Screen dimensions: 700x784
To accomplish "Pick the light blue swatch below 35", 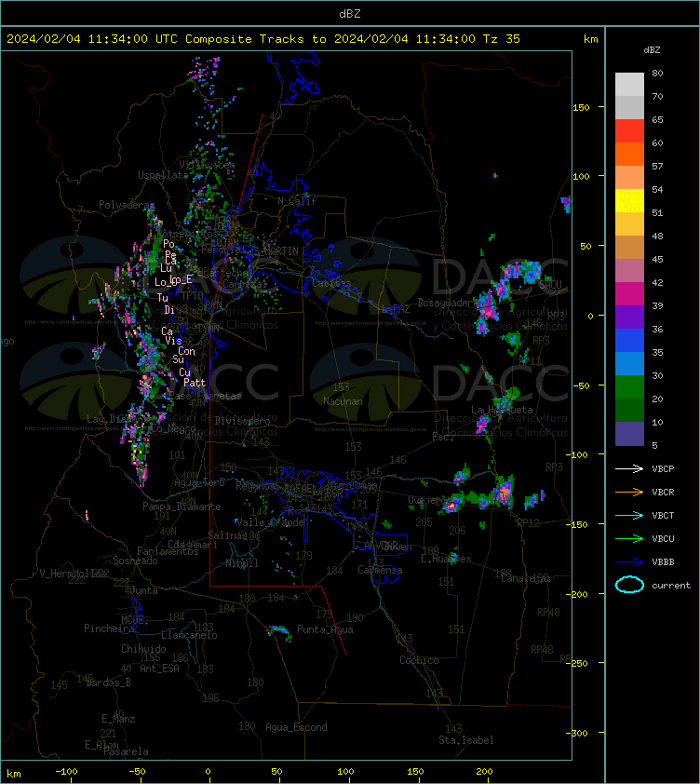I will click(629, 363).
